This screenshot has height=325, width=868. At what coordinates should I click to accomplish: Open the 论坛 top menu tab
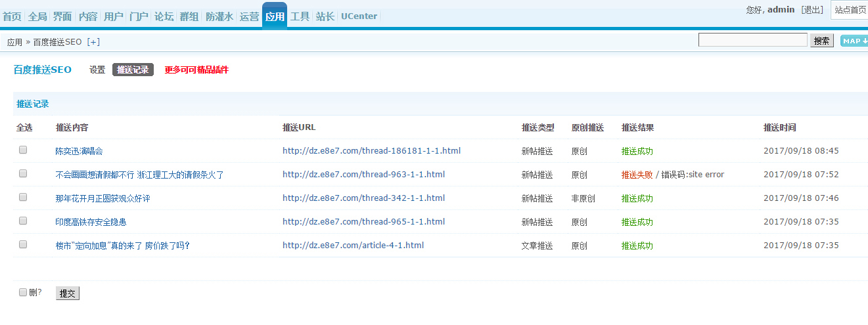point(164,16)
